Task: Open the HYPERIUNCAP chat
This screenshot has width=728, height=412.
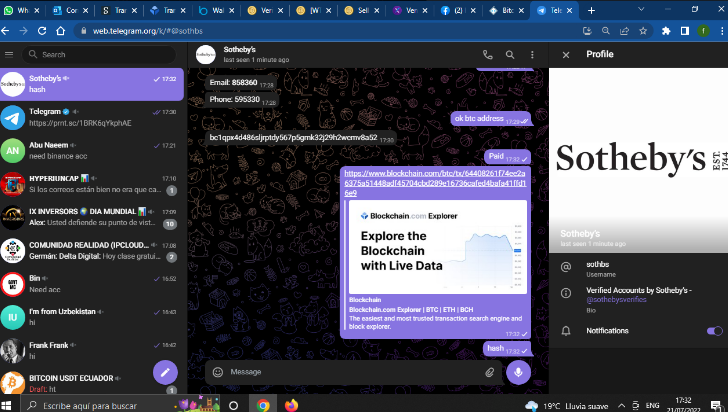Action: click(x=92, y=184)
